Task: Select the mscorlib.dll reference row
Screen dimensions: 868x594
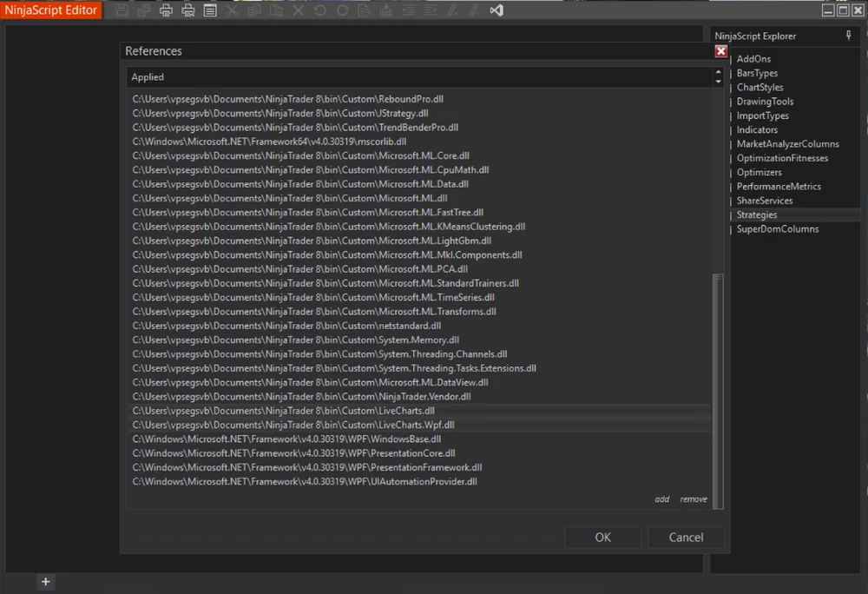Action: [418, 142]
